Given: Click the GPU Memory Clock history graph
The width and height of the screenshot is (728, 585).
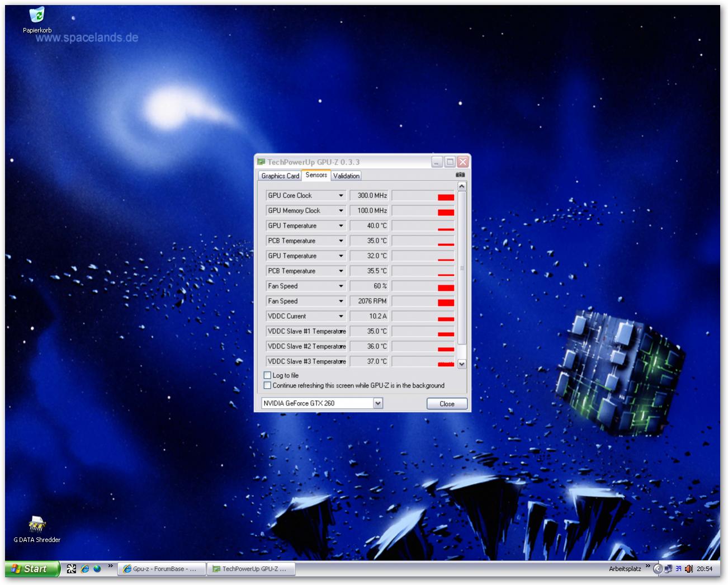Looking at the screenshot, I should click(423, 210).
